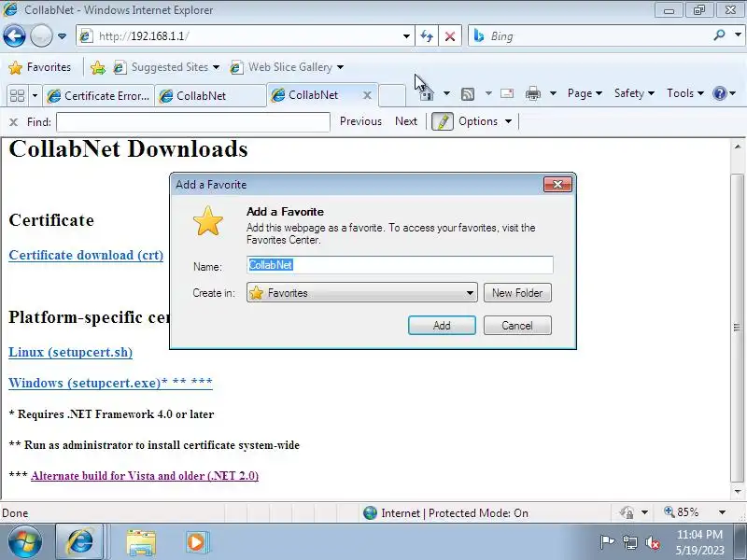Click the RSS Feeds icon

[468, 94]
